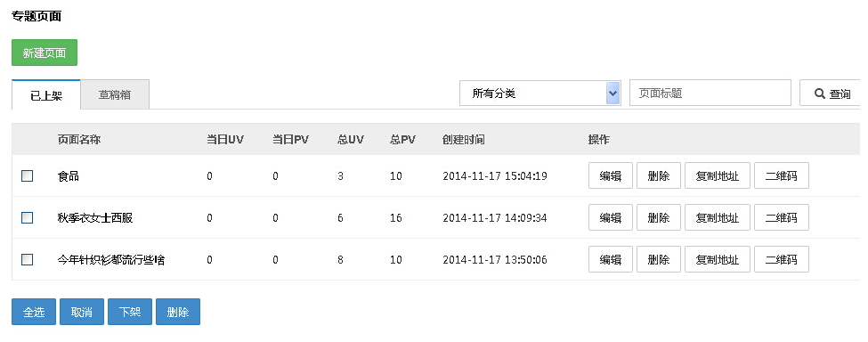Delete the 秋季衣女士西服 page row
This screenshot has height=342, width=868.
click(658, 218)
